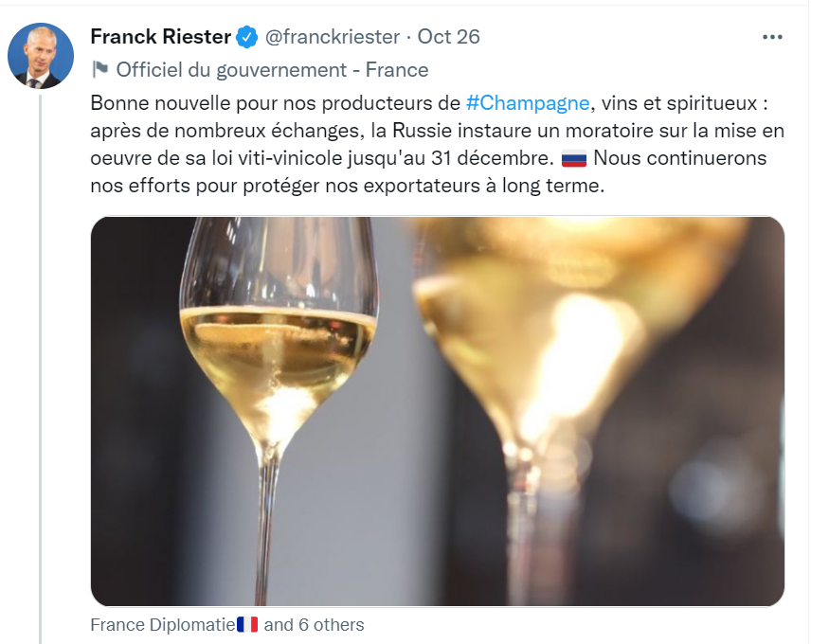This screenshot has width=829, height=644.
Task: Click the "Officiel du gouvernement - France" label
Action: click(x=272, y=69)
